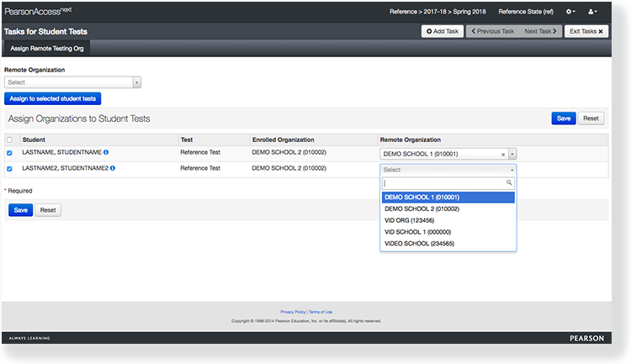Image resolution: width=631 pixels, height=364 pixels.
Task: Click info icon next to LASTNAME2, STUDENTNAME2
Action: [x=113, y=168]
